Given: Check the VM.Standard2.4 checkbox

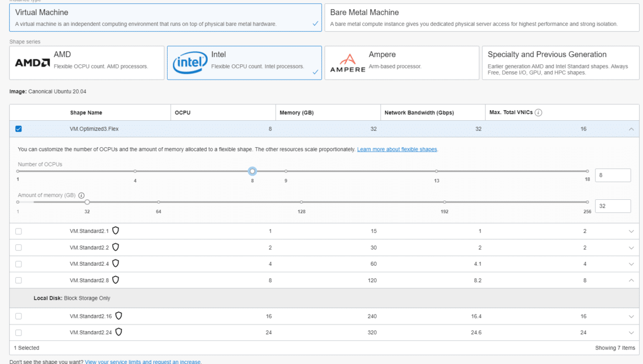Looking at the screenshot, I should (19, 264).
